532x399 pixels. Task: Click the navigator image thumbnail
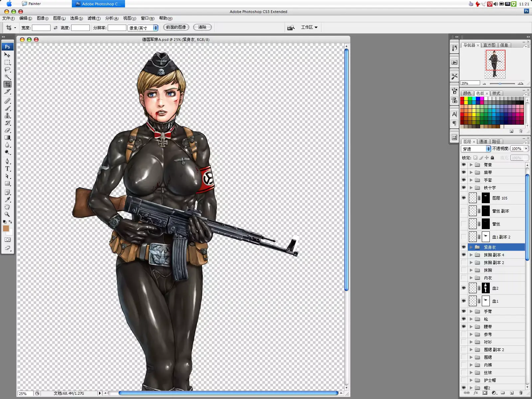(x=495, y=64)
